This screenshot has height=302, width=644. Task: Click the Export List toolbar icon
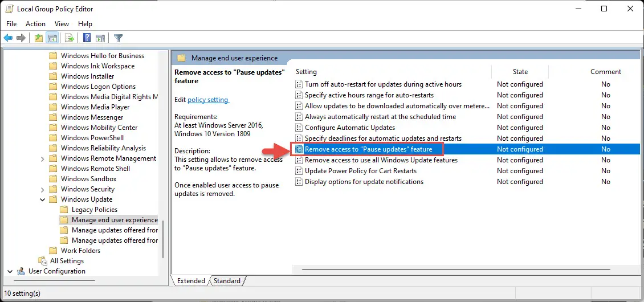point(70,38)
